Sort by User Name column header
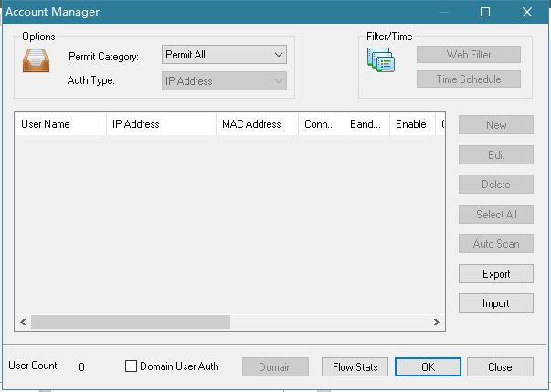Image resolution: width=551 pixels, height=392 pixels. [x=60, y=124]
